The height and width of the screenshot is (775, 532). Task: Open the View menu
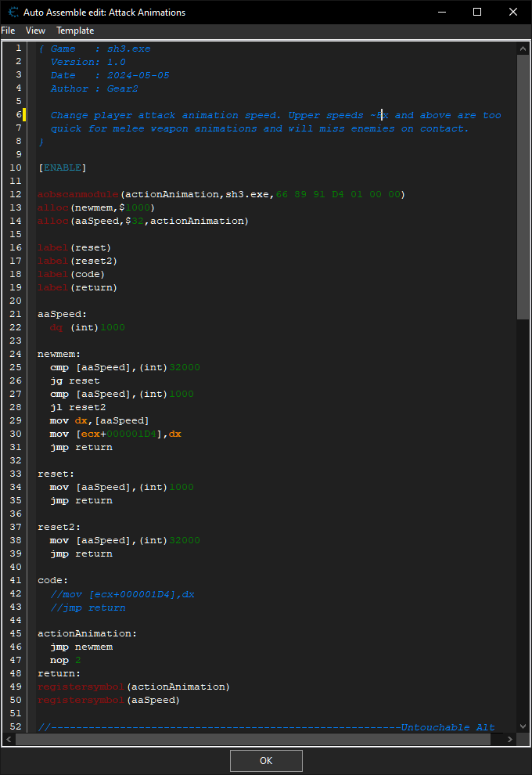click(35, 31)
